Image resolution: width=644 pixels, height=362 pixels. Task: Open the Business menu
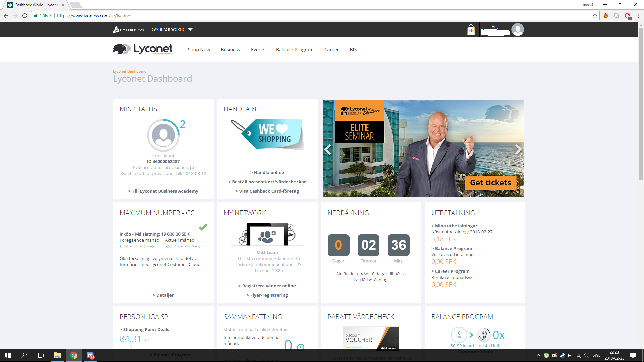(x=230, y=50)
